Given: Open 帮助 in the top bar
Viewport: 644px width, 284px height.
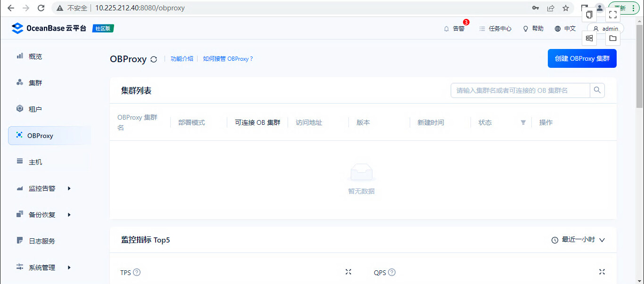Looking at the screenshot, I should click(x=533, y=28).
